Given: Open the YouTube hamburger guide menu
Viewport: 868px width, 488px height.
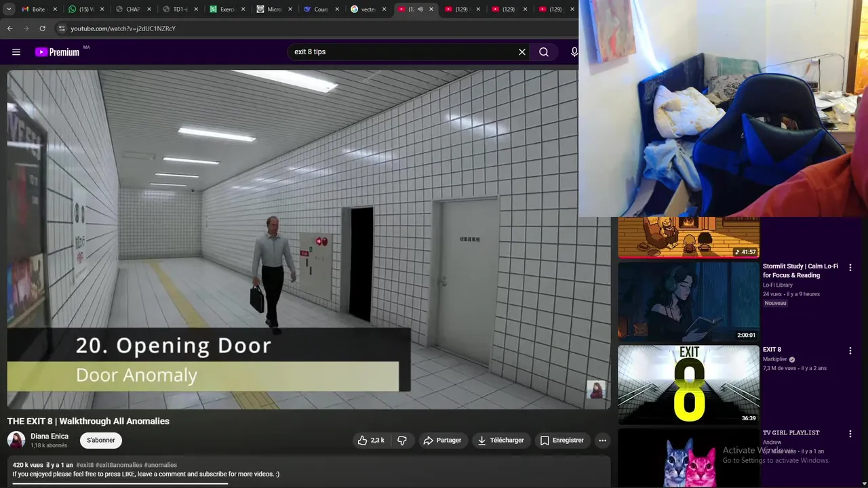Looking at the screenshot, I should [x=16, y=52].
